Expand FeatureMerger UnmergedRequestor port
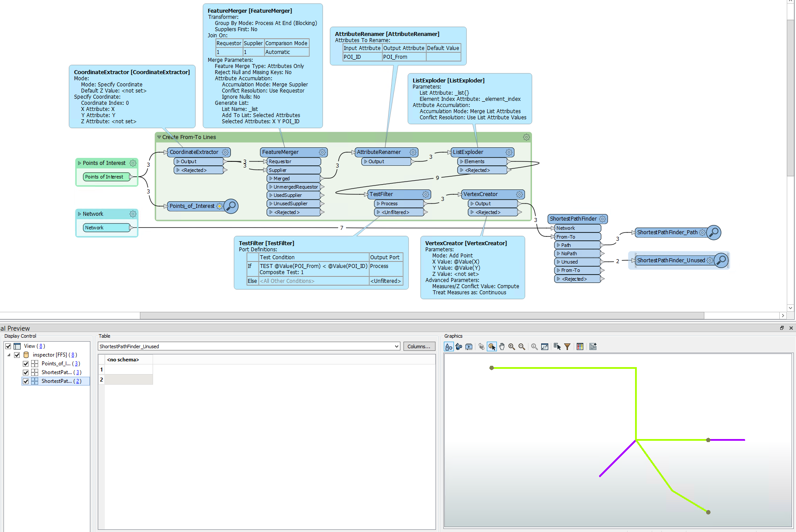796x532 pixels. pos(271,187)
